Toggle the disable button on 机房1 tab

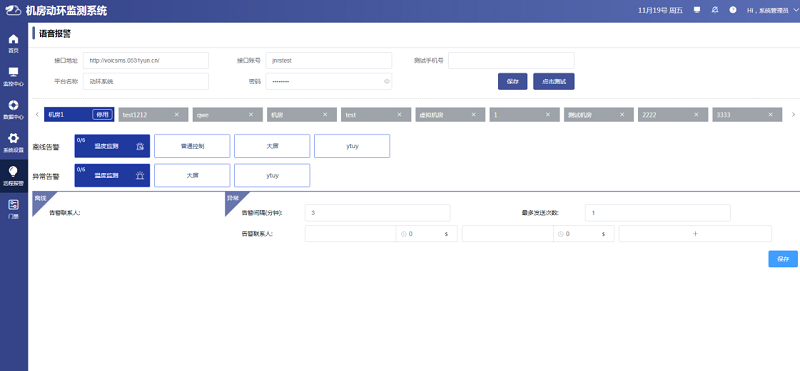(x=103, y=115)
